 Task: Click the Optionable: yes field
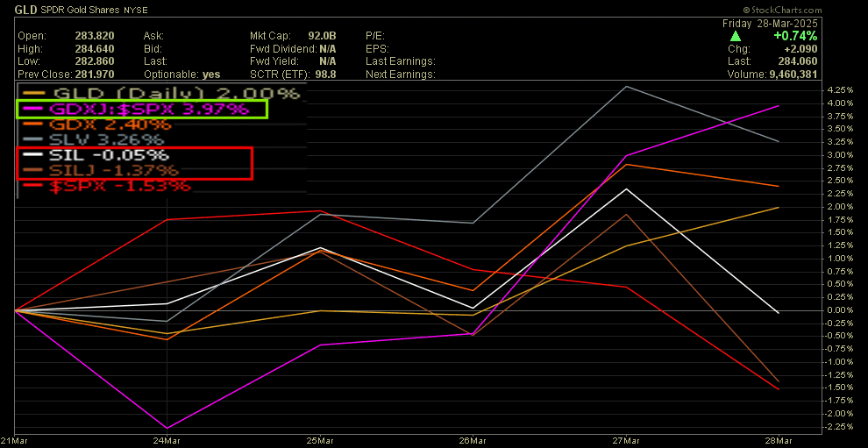click(x=181, y=75)
